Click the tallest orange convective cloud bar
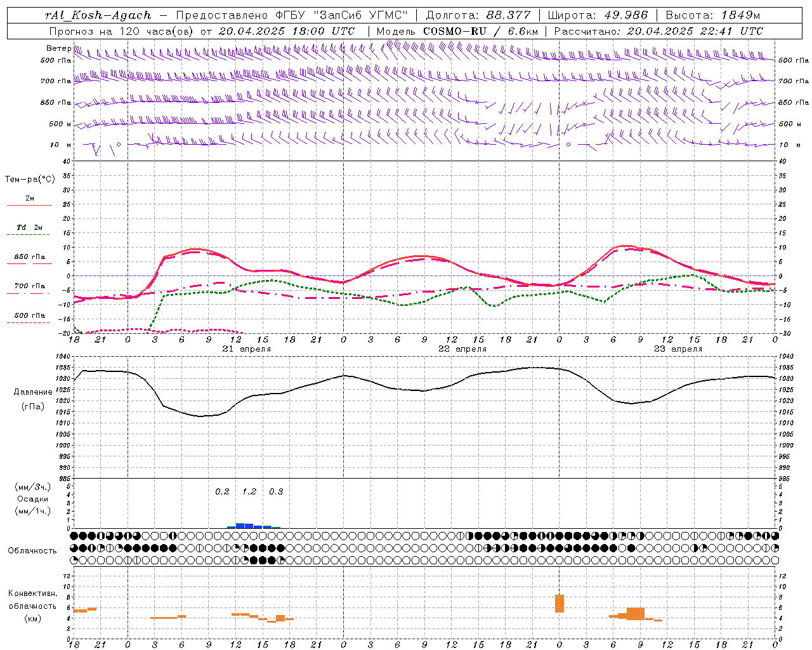Image resolution: width=812 pixels, height=650 pixels. coord(560,604)
